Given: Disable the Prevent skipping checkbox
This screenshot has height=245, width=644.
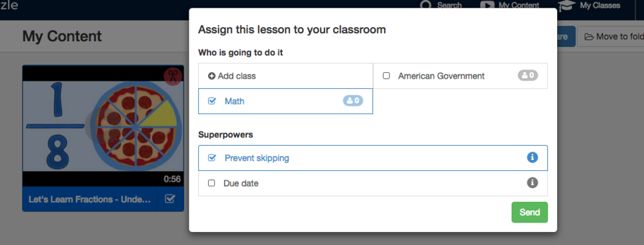Looking at the screenshot, I should [x=212, y=158].
